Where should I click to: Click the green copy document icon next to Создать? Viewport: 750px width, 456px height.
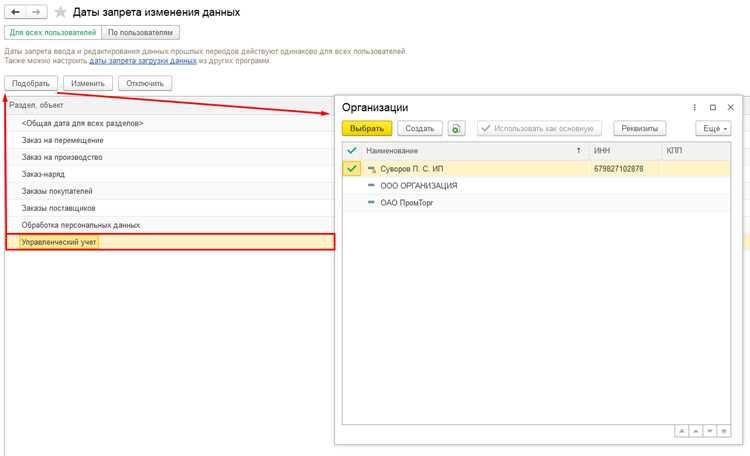coord(456,128)
